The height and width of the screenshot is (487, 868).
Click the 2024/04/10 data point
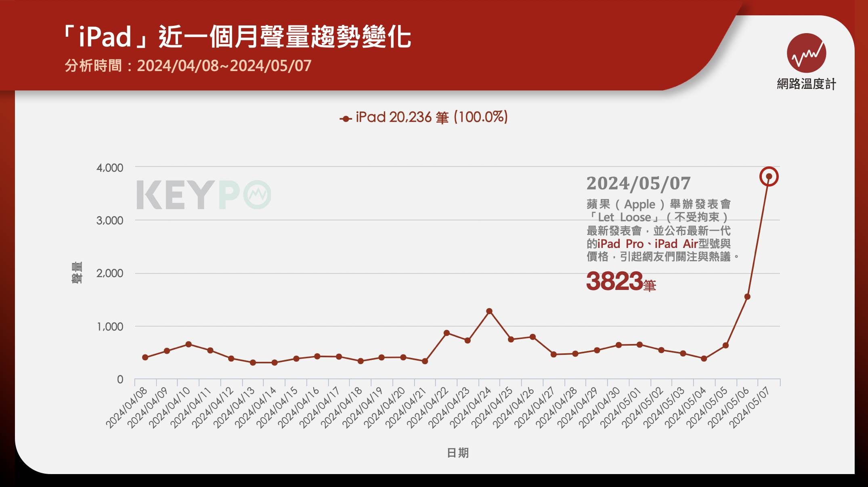tap(189, 344)
